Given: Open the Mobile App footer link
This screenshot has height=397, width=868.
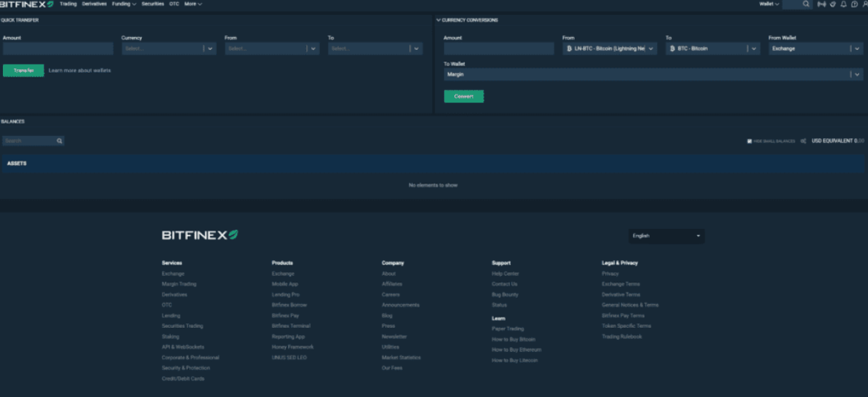Looking at the screenshot, I should (x=284, y=284).
